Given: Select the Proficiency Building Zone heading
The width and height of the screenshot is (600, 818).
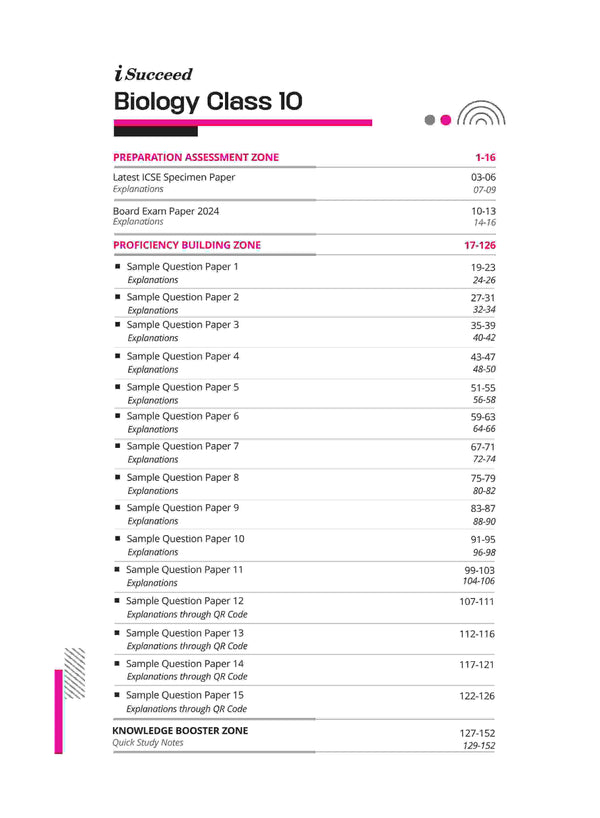Looking at the screenshot, I should [x=187, y=245].
